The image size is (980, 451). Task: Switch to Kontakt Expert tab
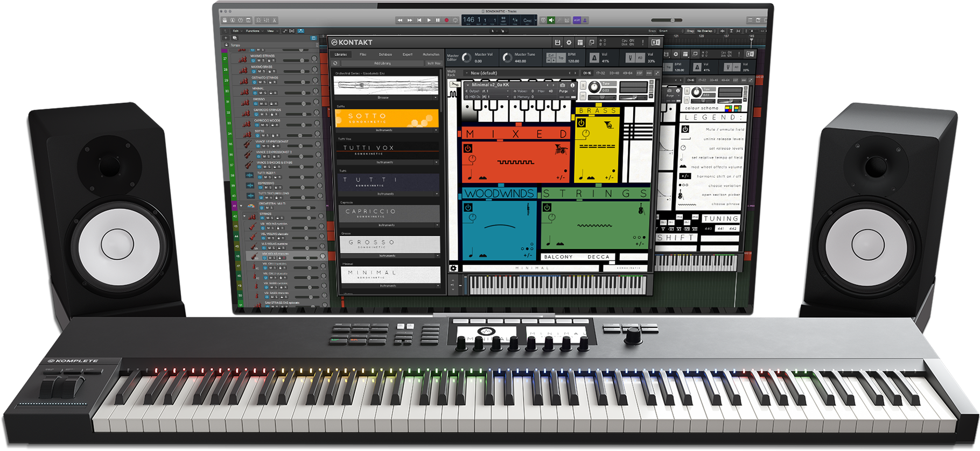coord(408,54)
